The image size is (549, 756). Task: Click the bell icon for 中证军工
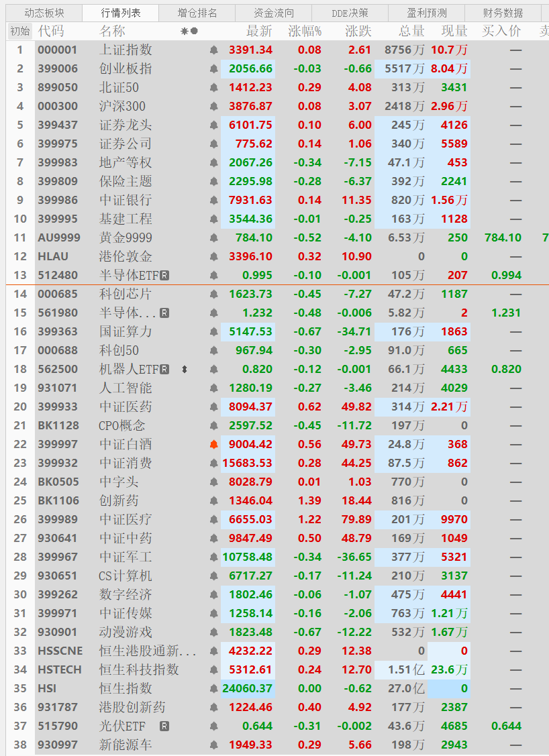coord(213,557)
